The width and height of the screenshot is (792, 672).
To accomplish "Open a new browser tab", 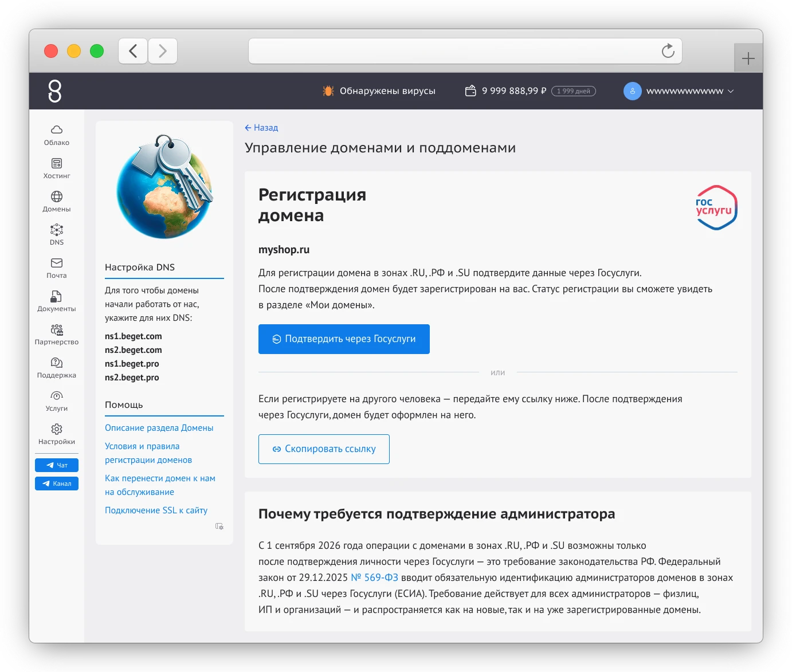I will tap(748, 58).
